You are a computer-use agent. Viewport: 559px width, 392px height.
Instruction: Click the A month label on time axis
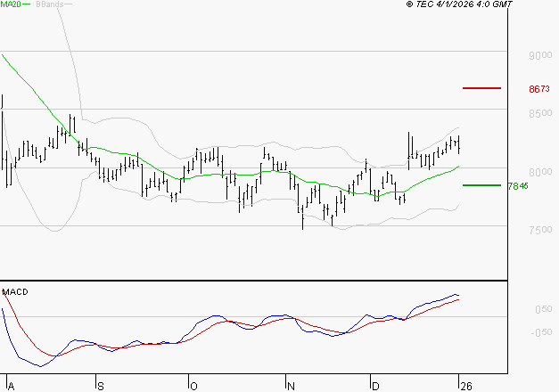tap(11, 387)
